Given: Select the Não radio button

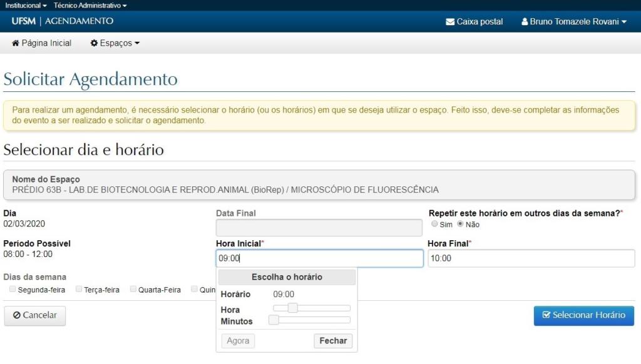Looking at the screenshot, I should (461, 224).
